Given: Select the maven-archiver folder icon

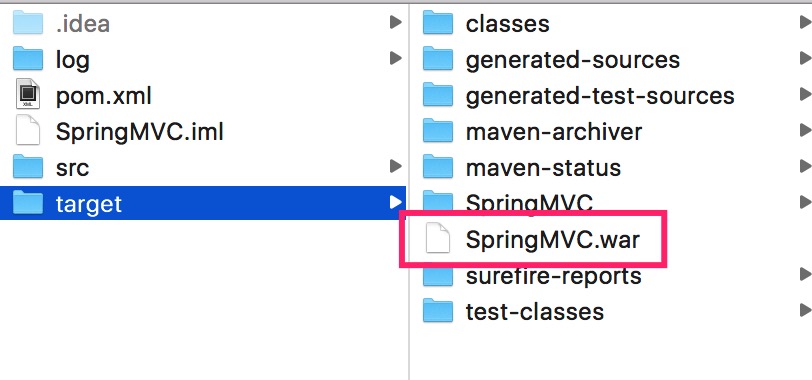Looking at the screenshot, I should tap(438, 131).
